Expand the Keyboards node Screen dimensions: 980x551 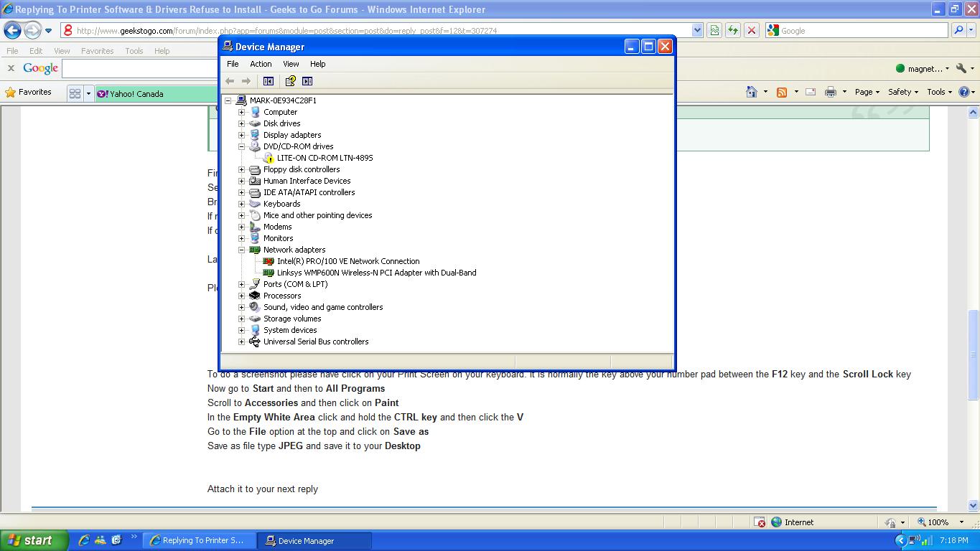pos(242,204)
